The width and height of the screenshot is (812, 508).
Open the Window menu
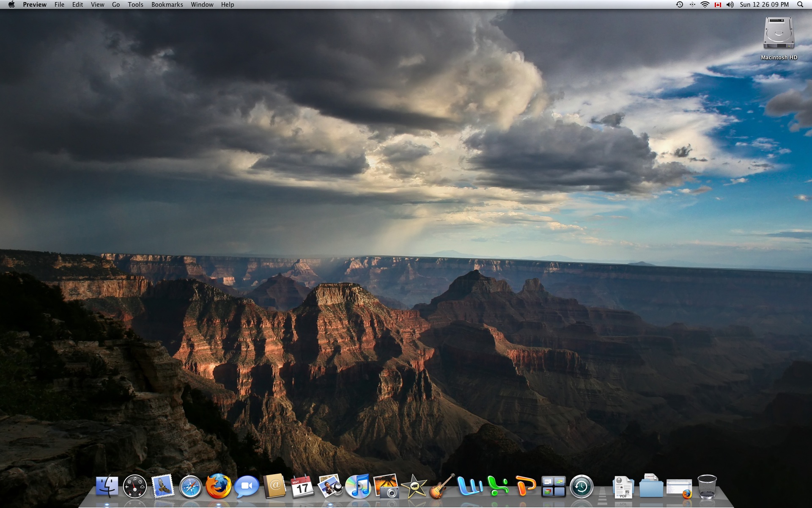pos(202,5)
